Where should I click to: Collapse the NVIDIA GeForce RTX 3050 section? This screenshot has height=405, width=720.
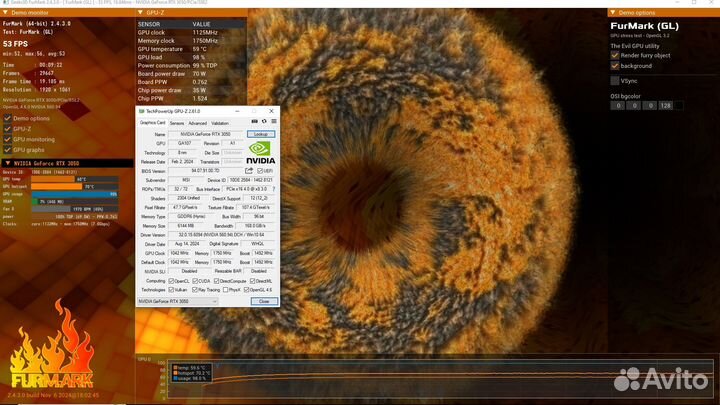pos(7,163)
